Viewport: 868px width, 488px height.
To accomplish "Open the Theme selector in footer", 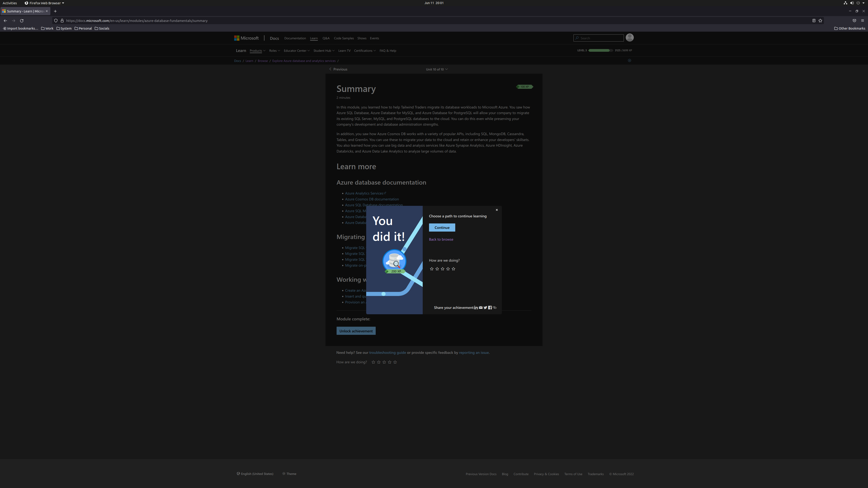I will pos(289,474).
